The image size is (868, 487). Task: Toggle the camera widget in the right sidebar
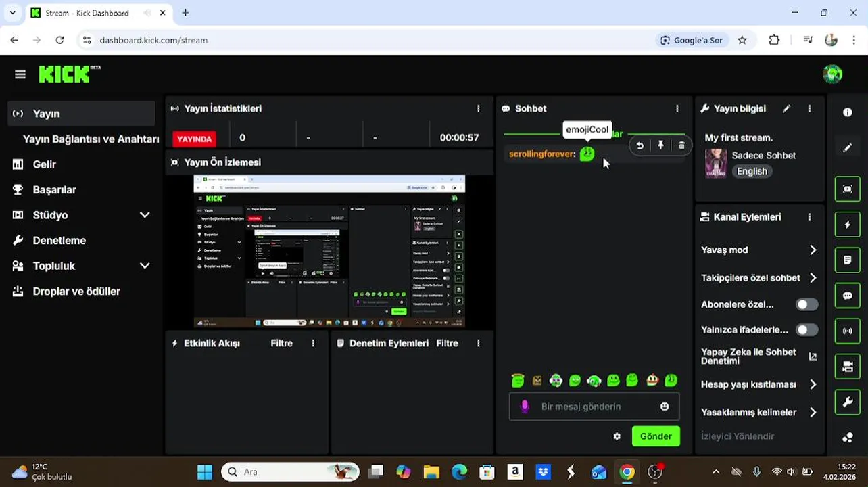click(x=848, y=367)
